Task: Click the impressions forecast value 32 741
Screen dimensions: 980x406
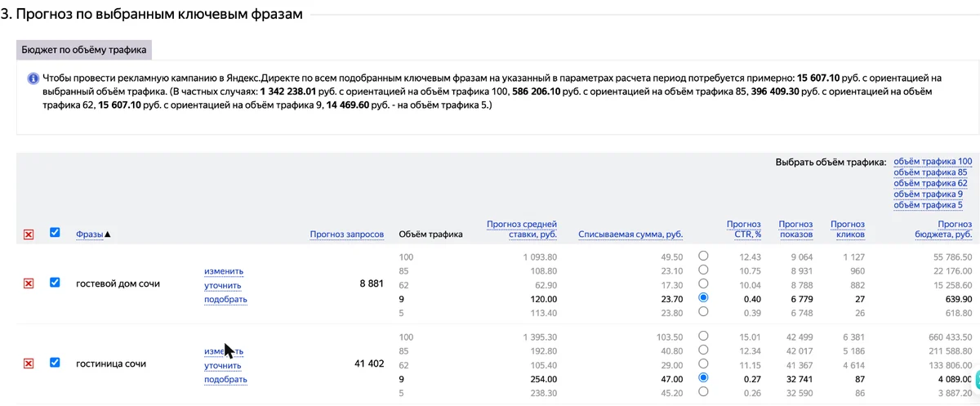Action: (798, 379)
